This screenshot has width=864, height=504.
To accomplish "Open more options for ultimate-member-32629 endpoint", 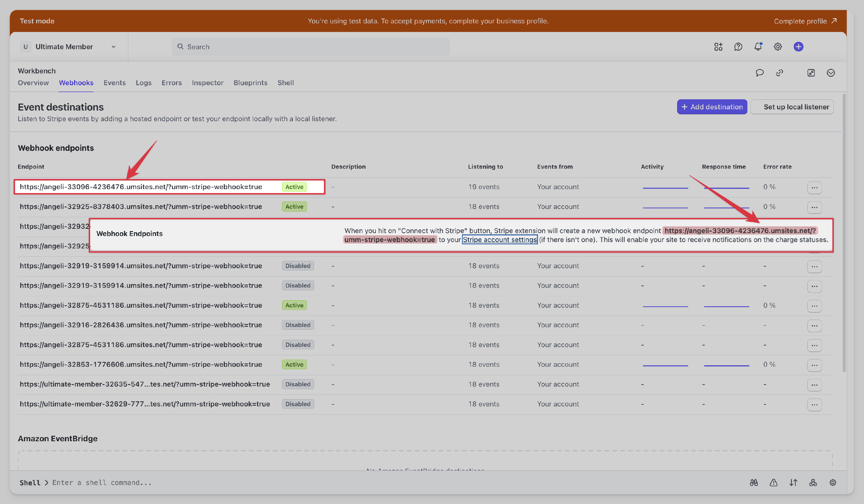I will tap(815, 405).
